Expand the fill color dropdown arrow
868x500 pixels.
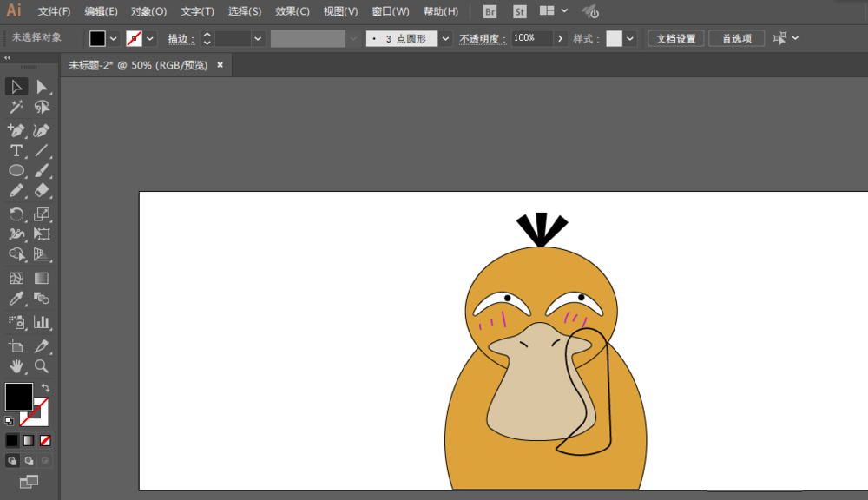tap(114, 39)
